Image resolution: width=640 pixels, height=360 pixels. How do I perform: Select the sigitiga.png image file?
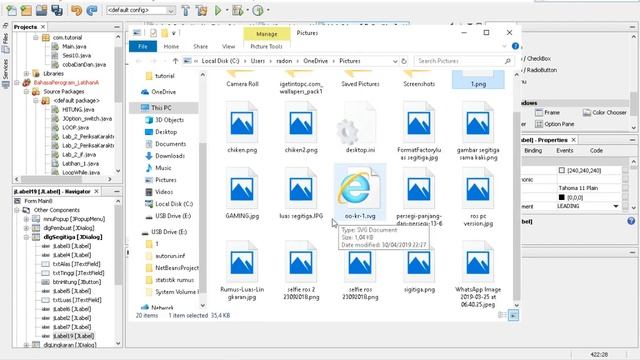(419, 267)
